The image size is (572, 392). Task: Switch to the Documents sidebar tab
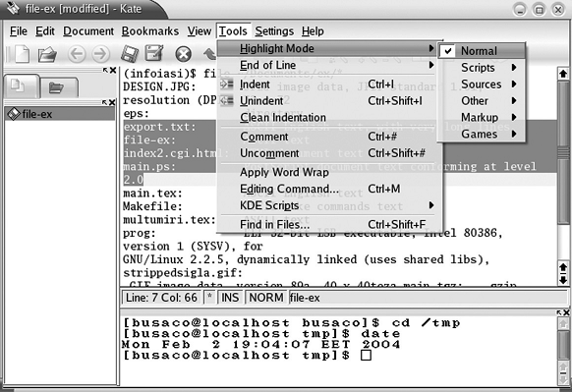coord(21,86)
